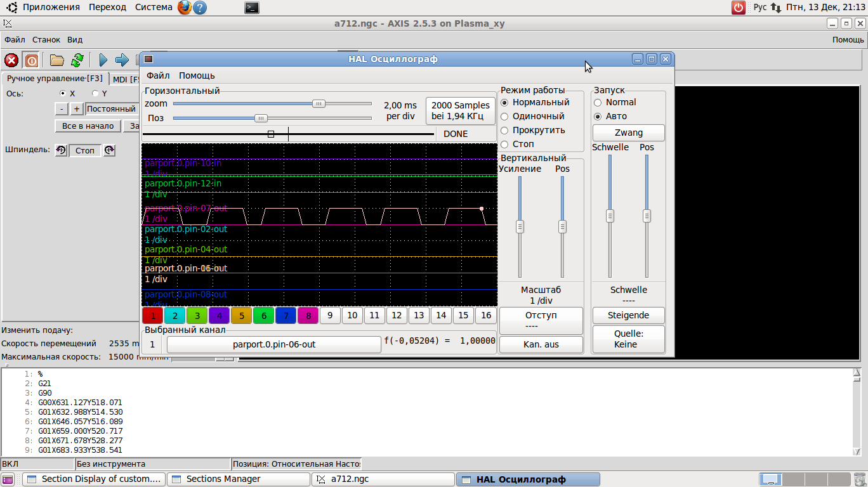Select red channel 1 swatch
868x487 pixels.
pos(153,315)
